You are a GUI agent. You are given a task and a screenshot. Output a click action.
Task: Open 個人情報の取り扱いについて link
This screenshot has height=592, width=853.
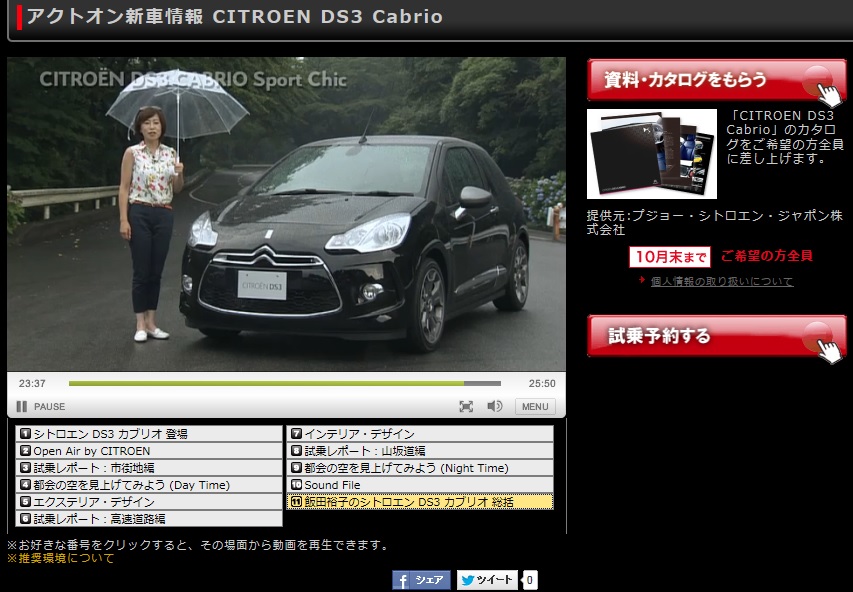pyautogui.click(x=722, y=281)
